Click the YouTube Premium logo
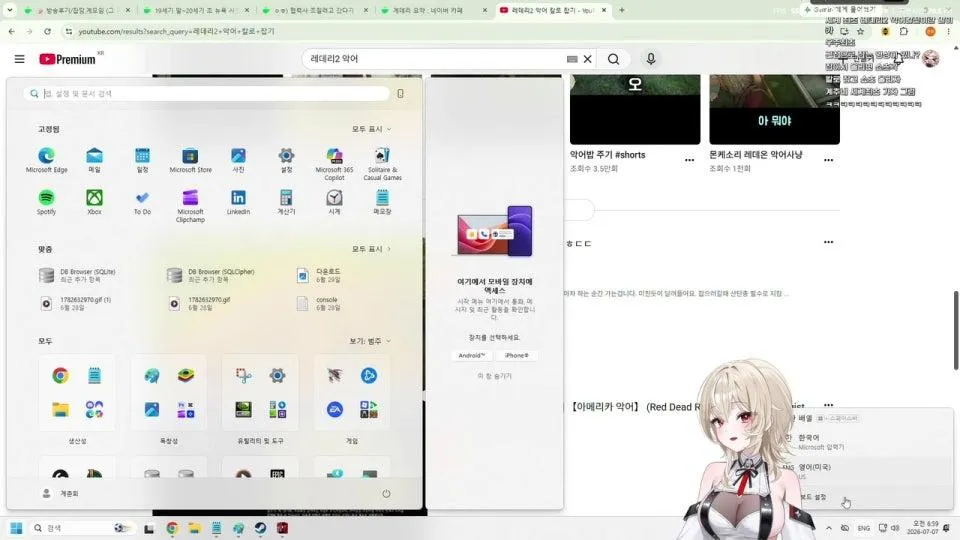Viewport: 960px width, 540px height. click(67, 59)
